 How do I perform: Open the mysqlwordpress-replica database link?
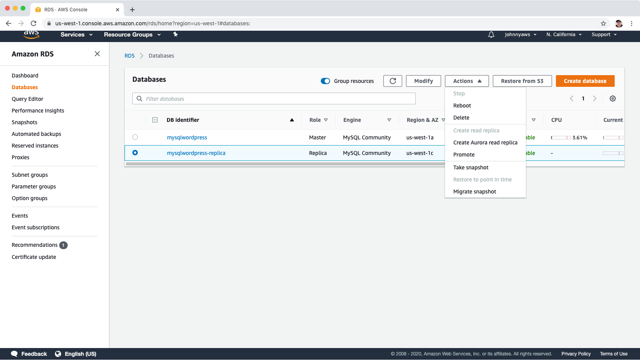196,153
